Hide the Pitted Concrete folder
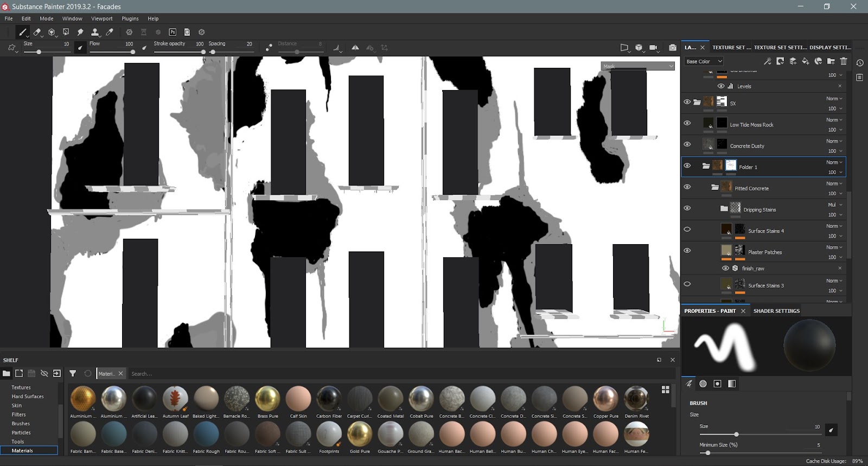The width and height of the screenshot is (868, 466). pos(687,187)
